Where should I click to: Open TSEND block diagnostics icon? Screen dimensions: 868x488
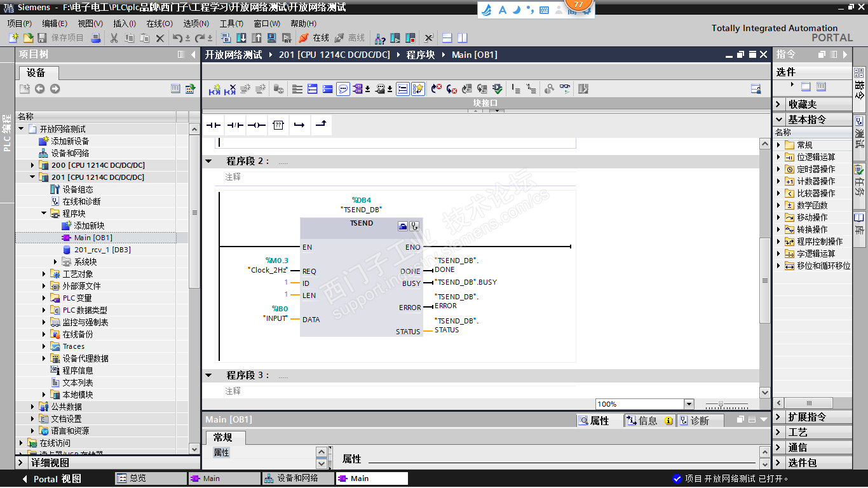[x=414, y=226]
